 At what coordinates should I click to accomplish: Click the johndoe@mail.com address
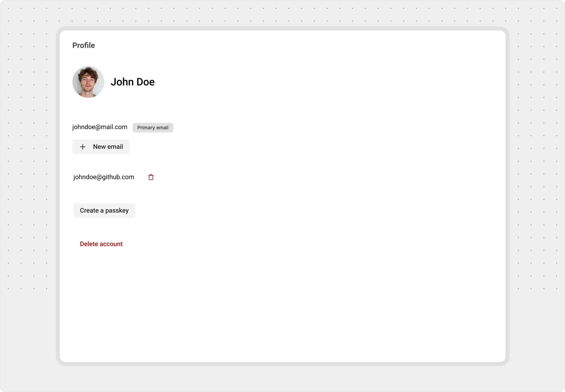[x=100, y=127]
